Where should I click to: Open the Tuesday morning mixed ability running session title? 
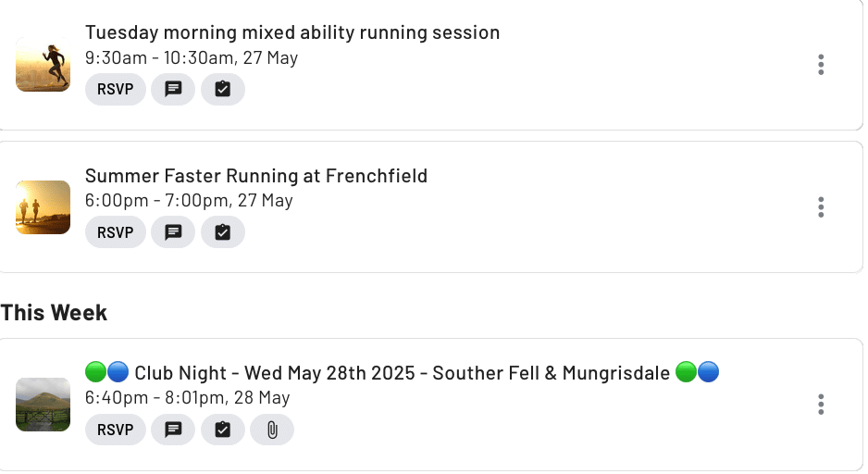[292, 32]
